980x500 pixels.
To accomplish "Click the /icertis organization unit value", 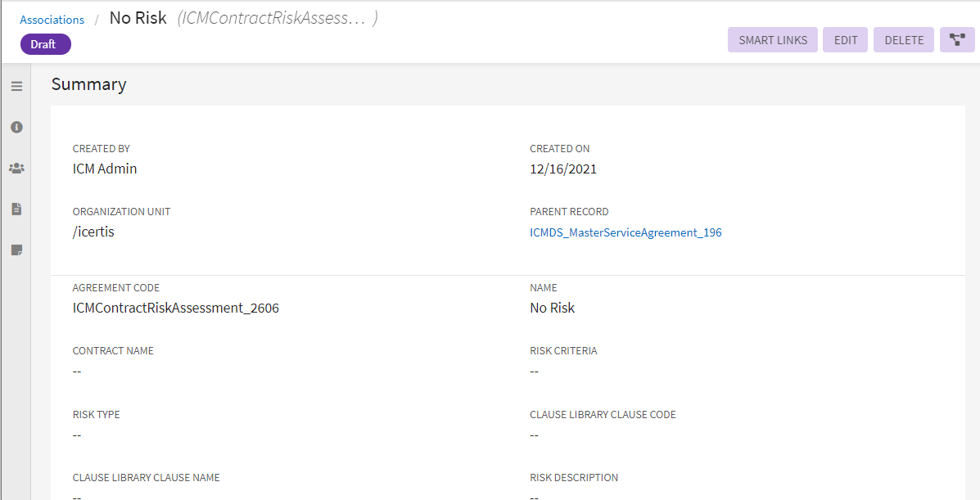I will point(93,232).
